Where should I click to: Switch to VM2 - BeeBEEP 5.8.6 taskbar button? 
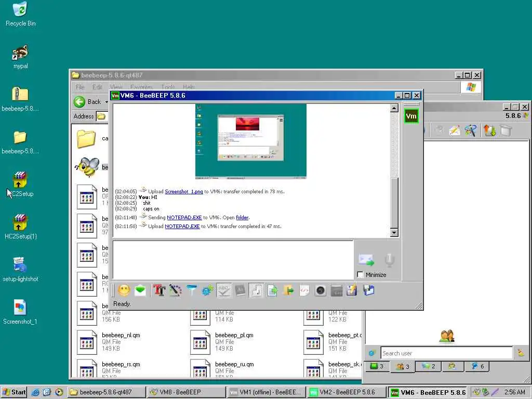347,392
